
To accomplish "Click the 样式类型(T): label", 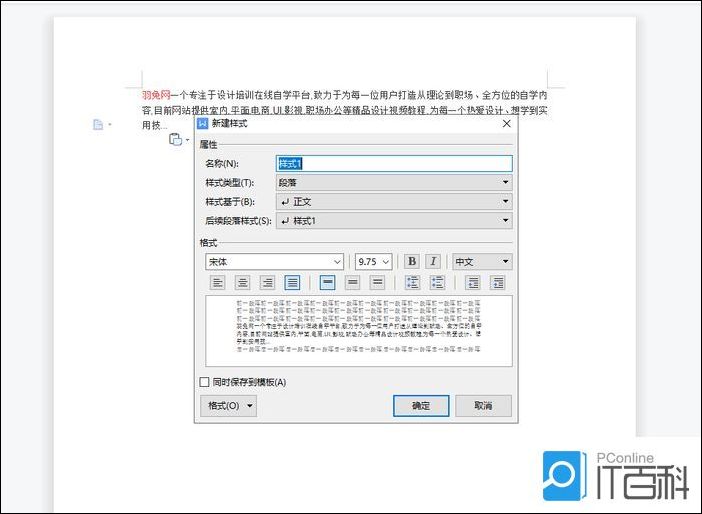I will coord(230,183).
